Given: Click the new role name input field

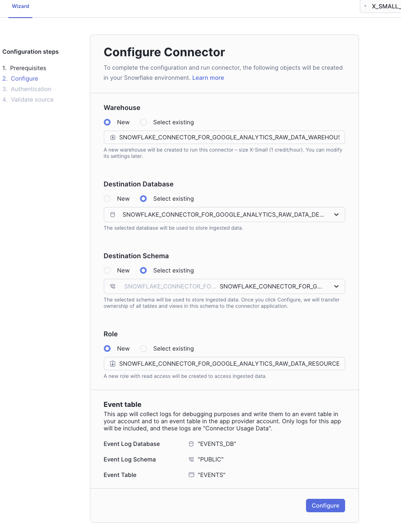Looking at the screenshot, I should (229, 364).
